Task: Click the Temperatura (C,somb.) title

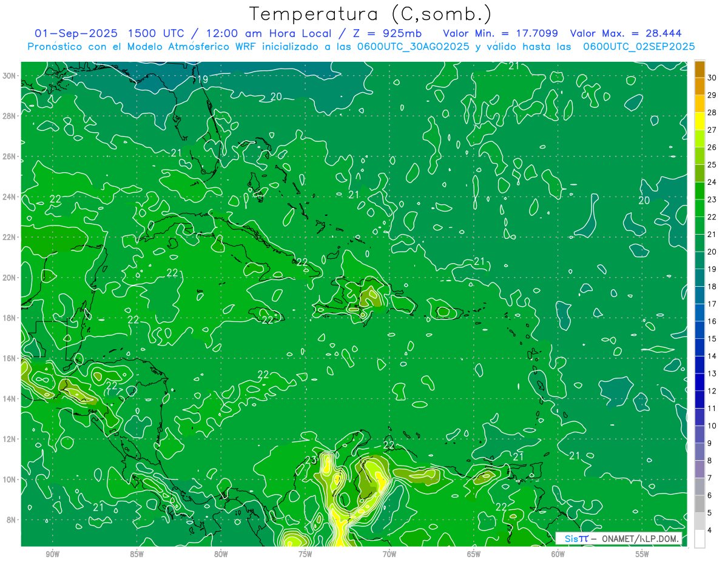Action: (371, 15)
